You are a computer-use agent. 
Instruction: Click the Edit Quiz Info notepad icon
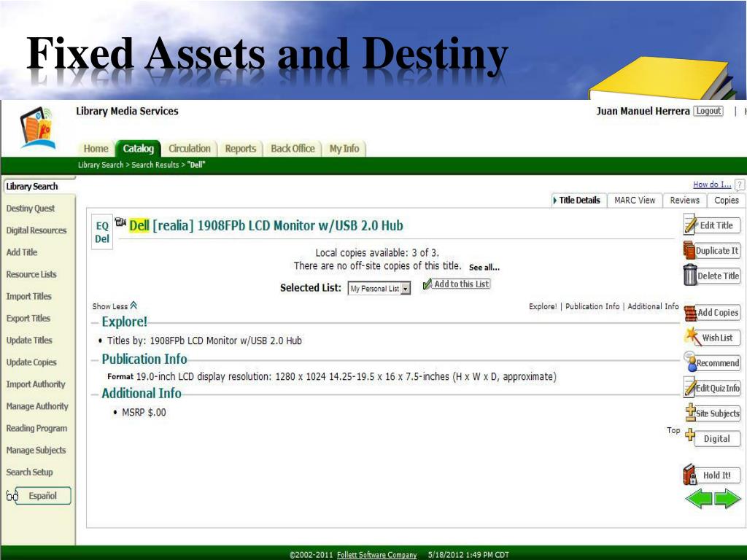click(690, 387)
